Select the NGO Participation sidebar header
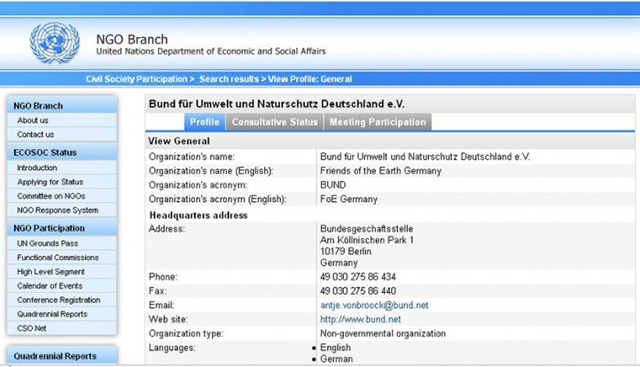The image size is (640, 367). tap(62, 228)
